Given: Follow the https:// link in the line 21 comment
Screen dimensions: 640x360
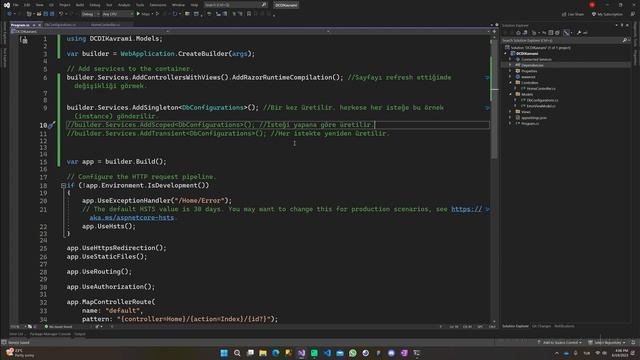Looking at the screenshot, I should (467, 209).
